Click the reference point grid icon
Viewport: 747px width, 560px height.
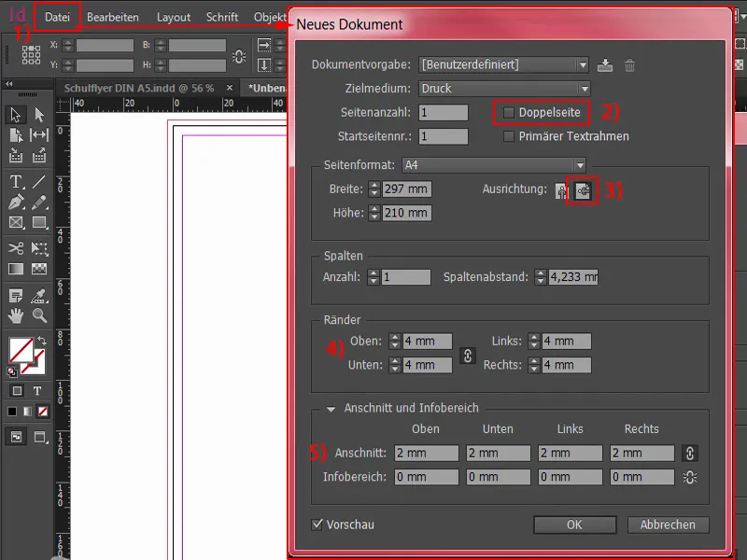click(31, 55)
